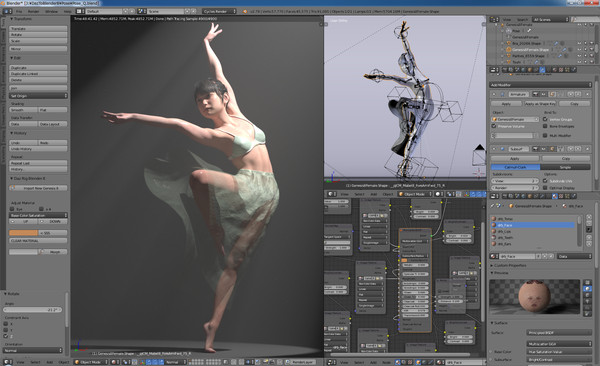
Task: Open the Set Origin dropdown
Action: tap(38, 96)
